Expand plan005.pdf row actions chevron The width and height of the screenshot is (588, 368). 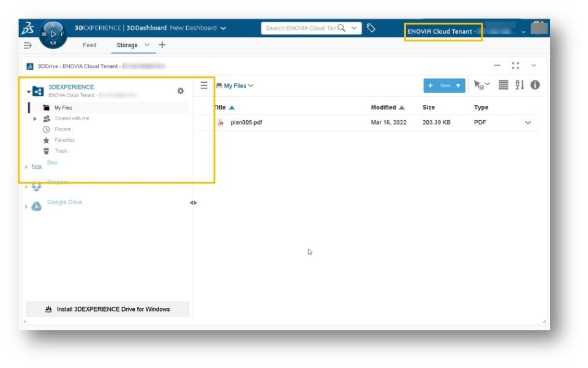coord(527,123)
